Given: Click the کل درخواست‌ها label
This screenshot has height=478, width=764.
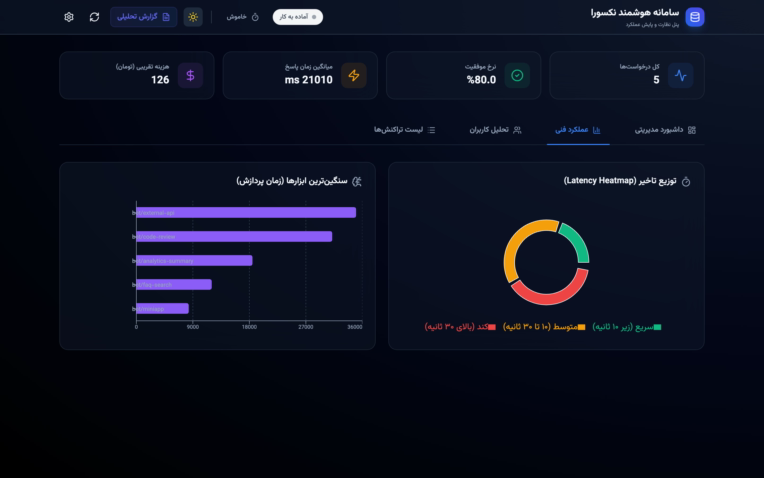Looking at the screenshot, I should tap(639, 67).
